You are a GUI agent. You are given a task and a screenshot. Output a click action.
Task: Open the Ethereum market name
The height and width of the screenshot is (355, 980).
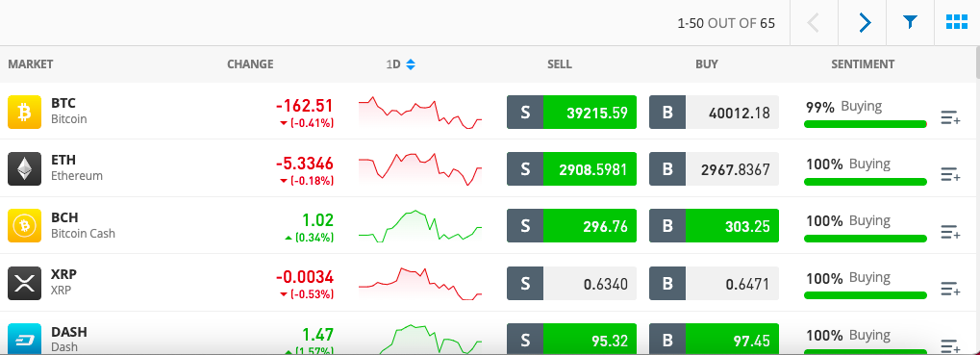click(76, 176)
